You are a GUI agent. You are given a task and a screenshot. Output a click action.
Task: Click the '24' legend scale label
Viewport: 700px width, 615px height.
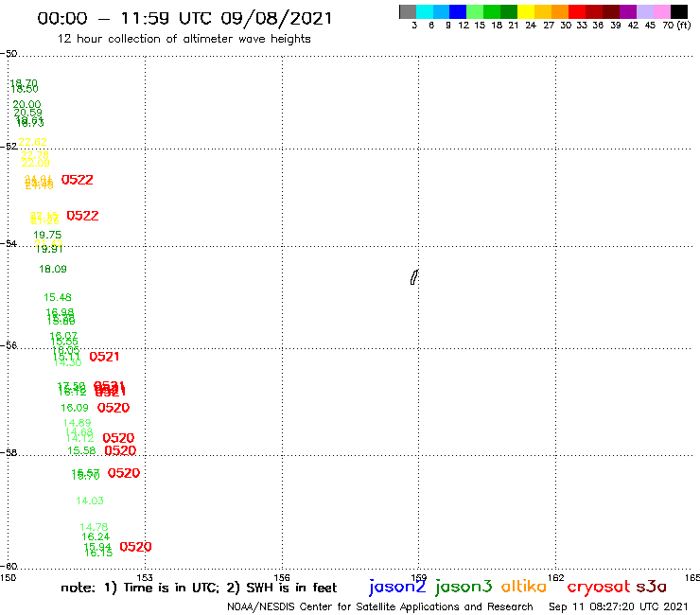531,26
